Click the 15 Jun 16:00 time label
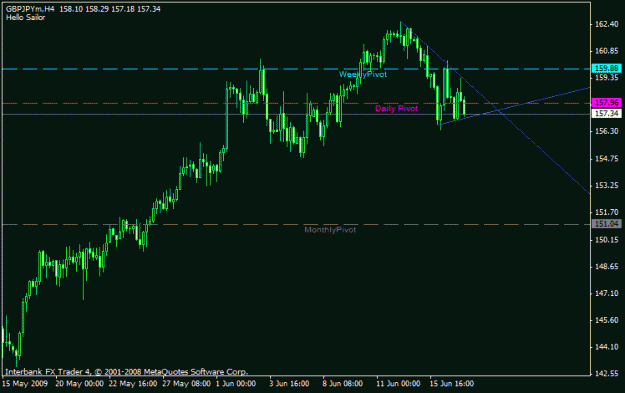Image resolution: width=625 pixels, height=393 pixels. point(452,384)
